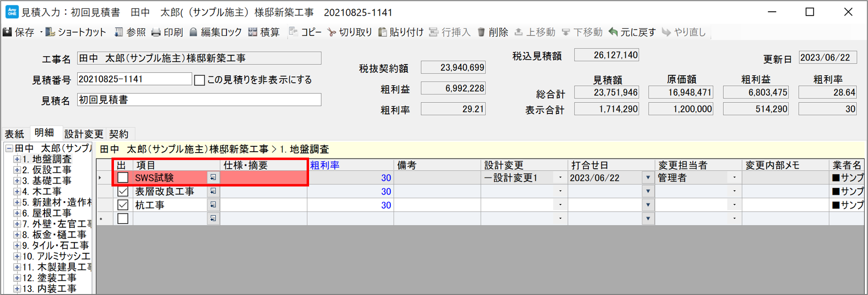Check the SWS試験 row output checkbox
The height and width of the screenshot is (295, 868).
pos(123,178)
